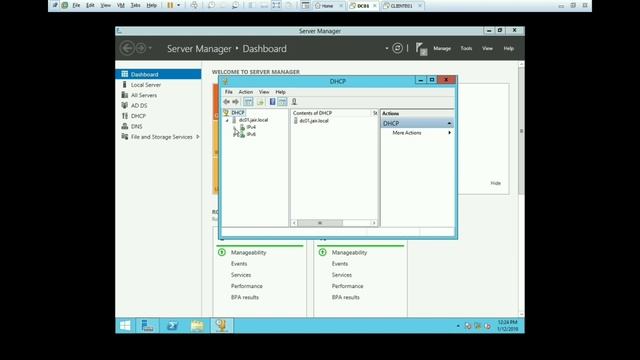Click the DHCP back arrow toolbar icon

[227, 102]
